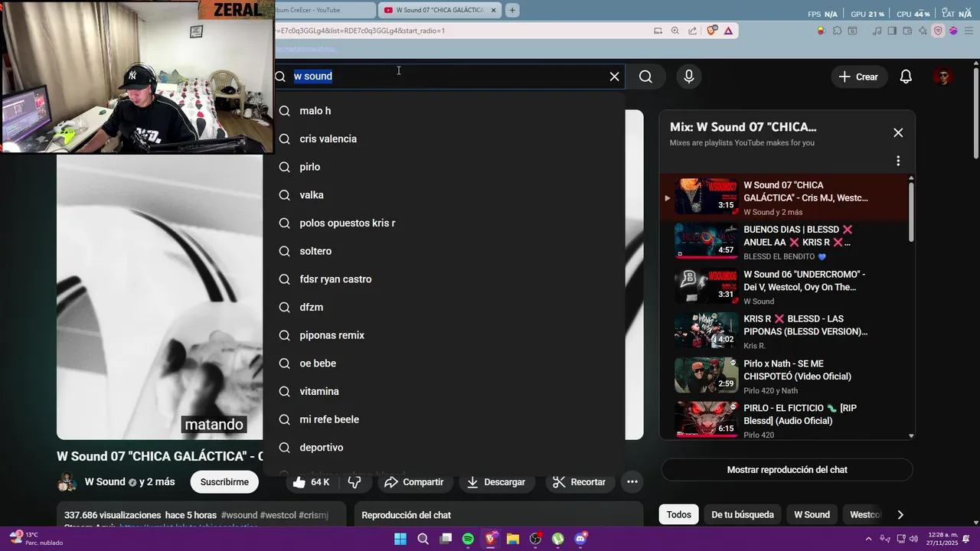Play 'BUENOS DIAS | BLESSD' from mix
This screenshot has height=551, width=980.
click(706, 240)
